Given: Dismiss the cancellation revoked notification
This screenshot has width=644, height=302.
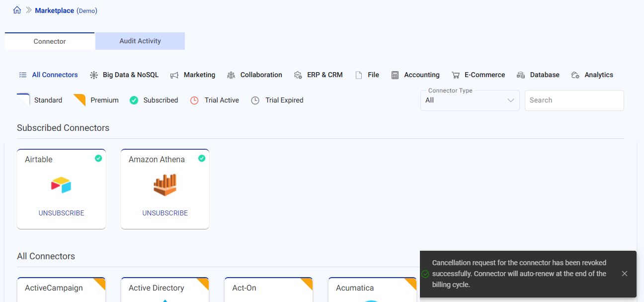Looking at the screenshot, I should 625,274.
